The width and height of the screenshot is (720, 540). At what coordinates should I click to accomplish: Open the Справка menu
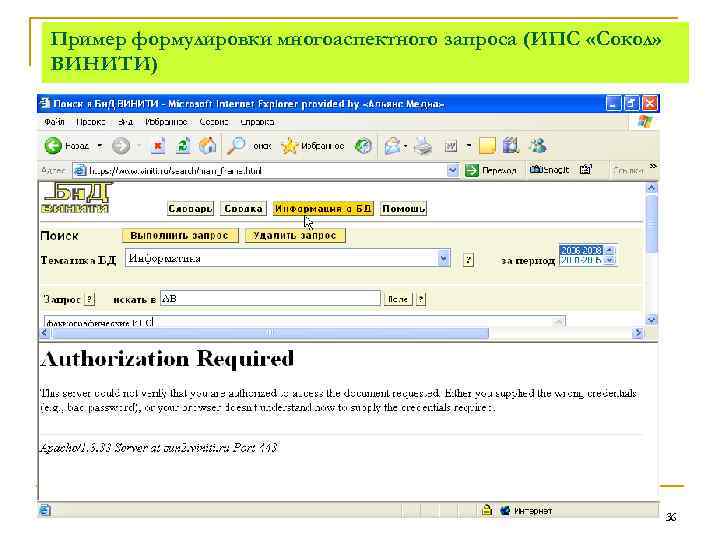pos(257,122)
